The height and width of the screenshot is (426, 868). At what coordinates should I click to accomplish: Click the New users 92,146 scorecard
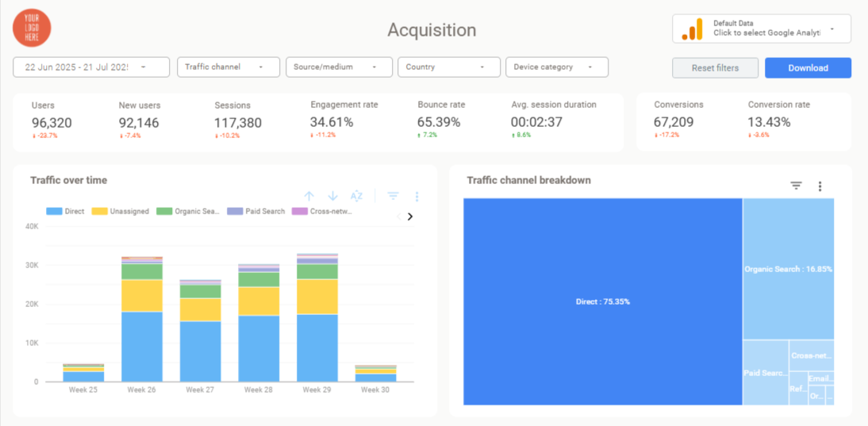point(139,120)
